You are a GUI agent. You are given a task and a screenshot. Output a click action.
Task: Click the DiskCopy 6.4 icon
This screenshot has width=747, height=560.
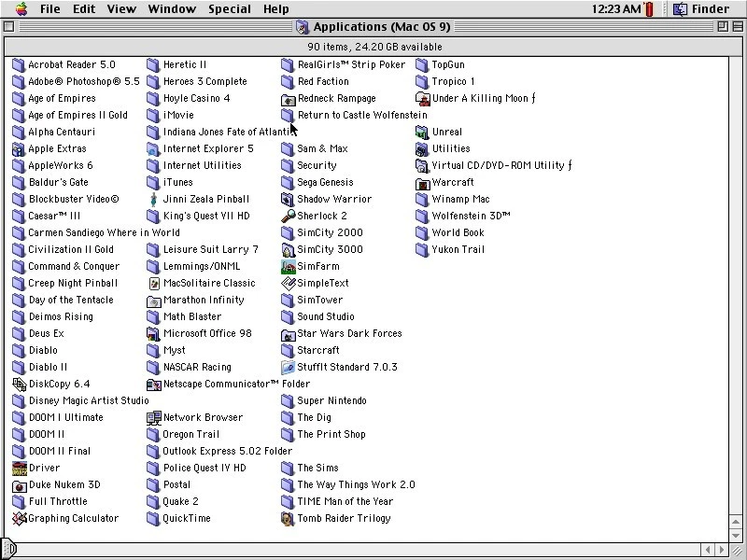[20, 385]
